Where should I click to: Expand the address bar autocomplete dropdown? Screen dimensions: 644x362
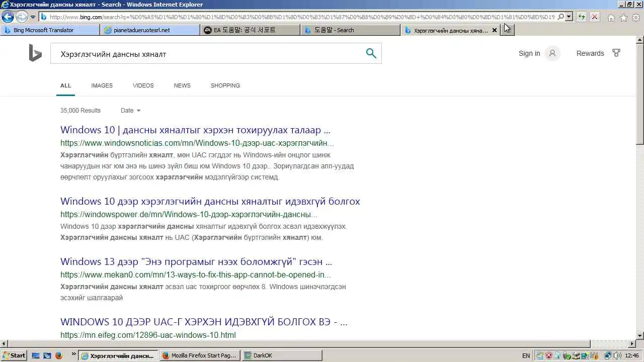tap(569, 17)
